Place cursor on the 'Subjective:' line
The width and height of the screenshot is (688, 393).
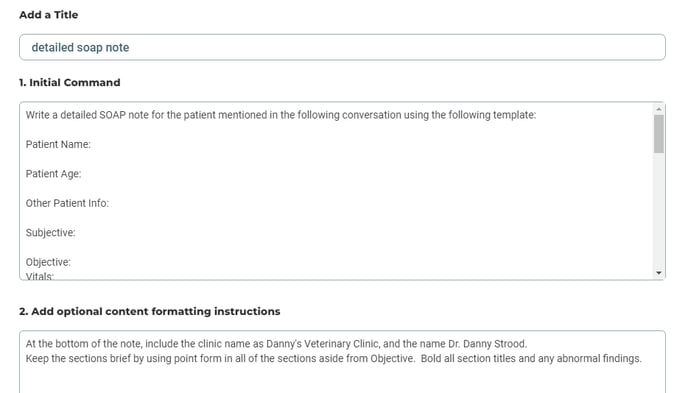coord(50,232)
